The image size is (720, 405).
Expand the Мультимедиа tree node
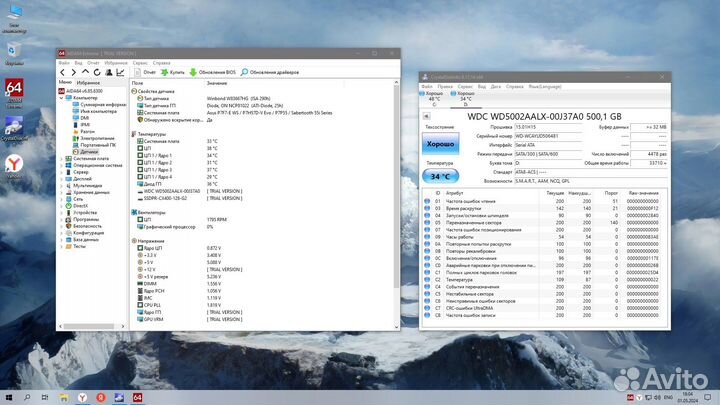click(62, 186)
